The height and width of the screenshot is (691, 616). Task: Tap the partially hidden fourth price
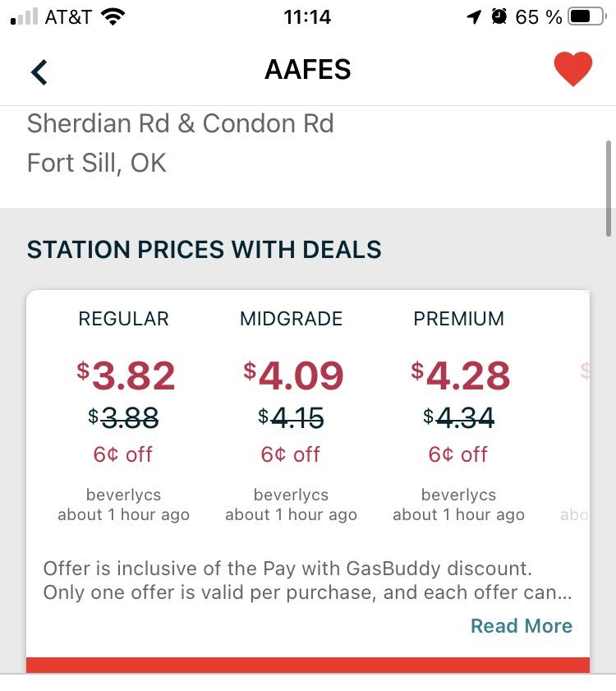585,371
